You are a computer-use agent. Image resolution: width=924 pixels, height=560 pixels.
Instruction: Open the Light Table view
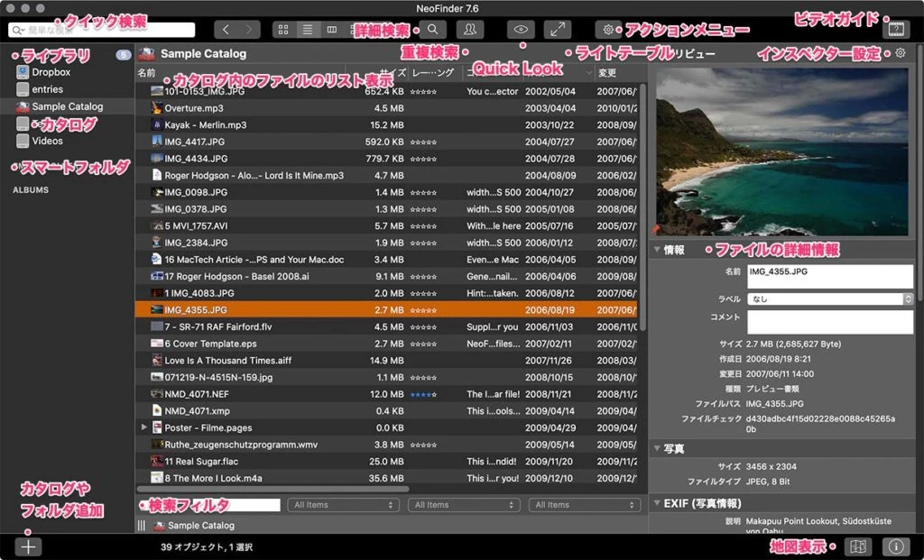pyautogui.click(x=558, y=30)
